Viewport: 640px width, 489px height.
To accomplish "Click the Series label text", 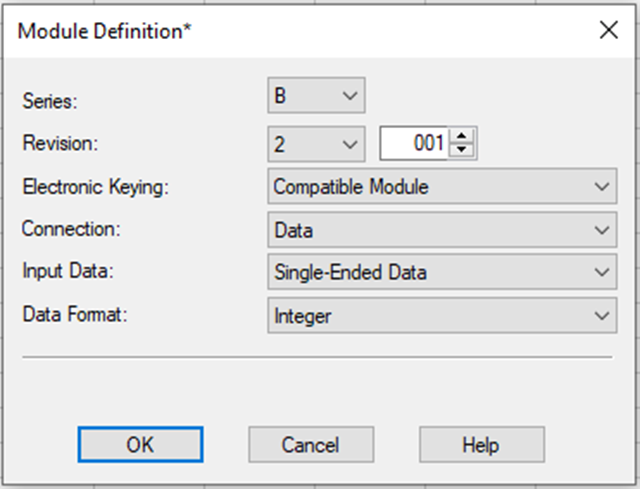I will [x=50, y=101].
